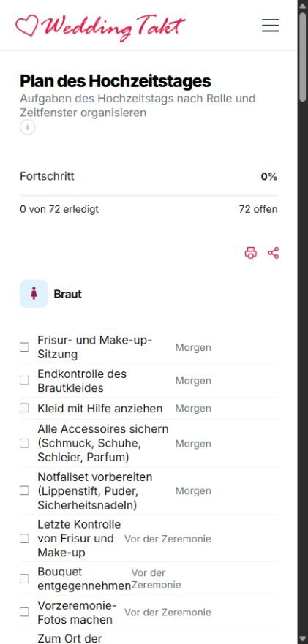The image size is (308, 644).
Task: Click the Braut role icon
Action: 34,294
